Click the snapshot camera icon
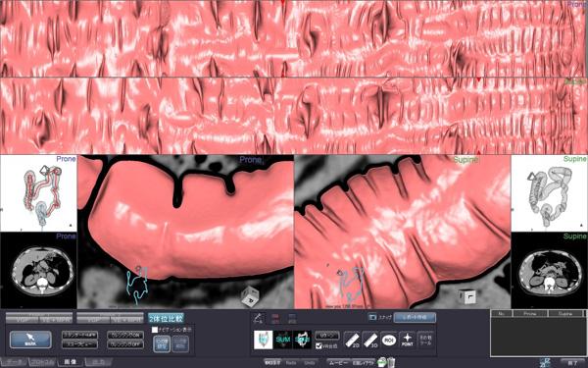The width and height of the screenshot is (588, 368). (x=372, y=317)
